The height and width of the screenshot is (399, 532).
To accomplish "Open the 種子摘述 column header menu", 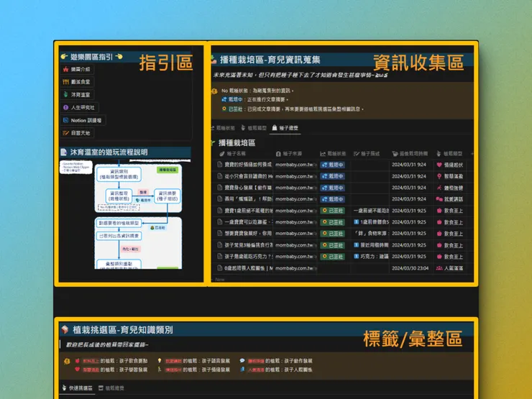I will click(367, 154).
